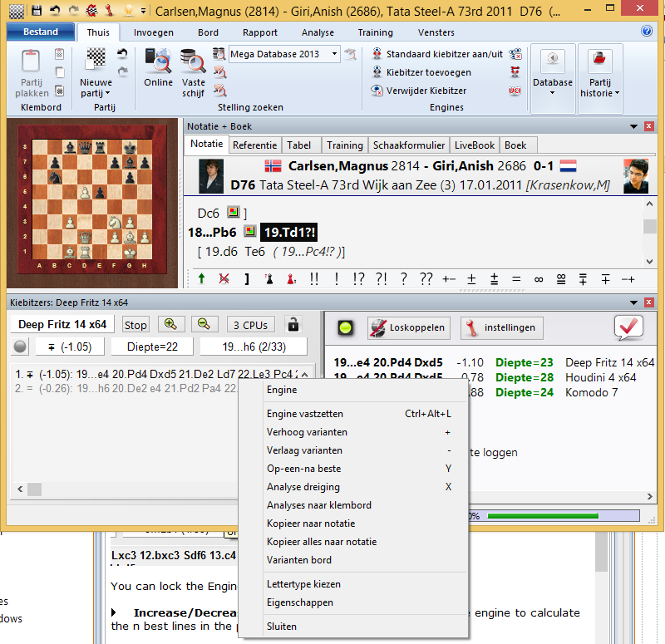Open the Kiebitzers panel menu arrow
665x644 pixels.
coord(633,302)
